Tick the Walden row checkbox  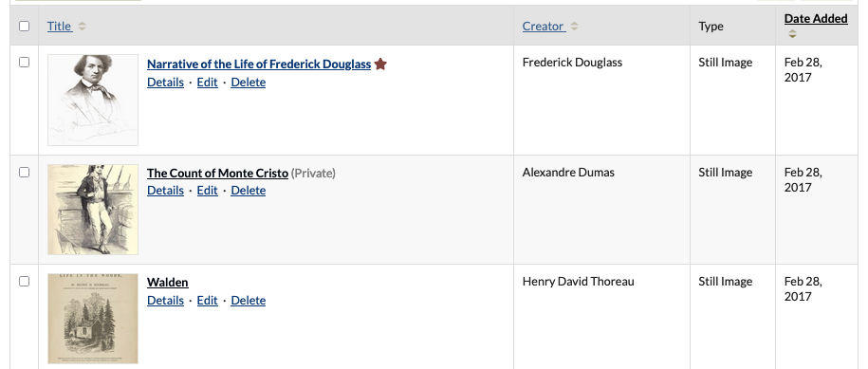pos(25,282)
